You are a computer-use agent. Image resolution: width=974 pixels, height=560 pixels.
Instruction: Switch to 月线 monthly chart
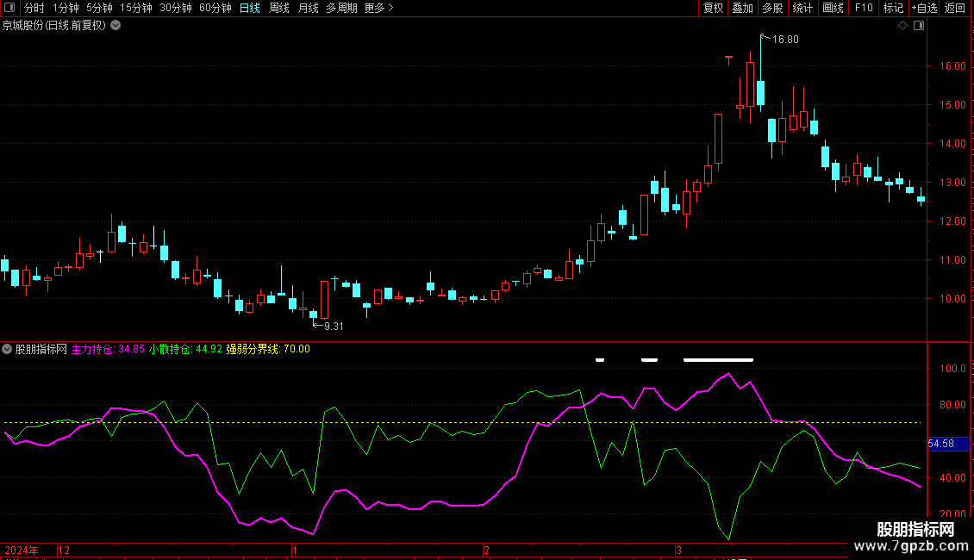(x=308, y=8)
